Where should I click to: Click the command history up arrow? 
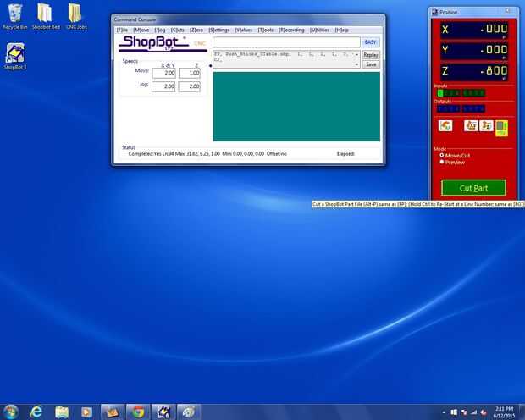[357, 54]
